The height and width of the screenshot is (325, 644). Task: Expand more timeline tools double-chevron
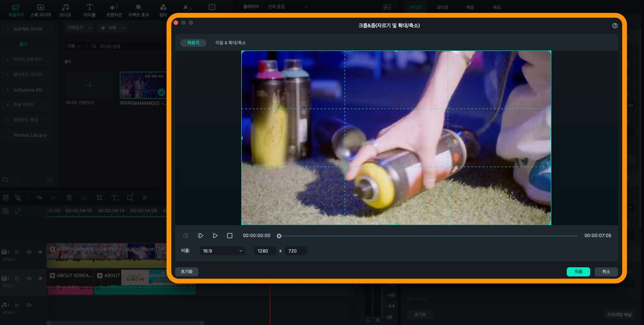[x=145, y=198]
